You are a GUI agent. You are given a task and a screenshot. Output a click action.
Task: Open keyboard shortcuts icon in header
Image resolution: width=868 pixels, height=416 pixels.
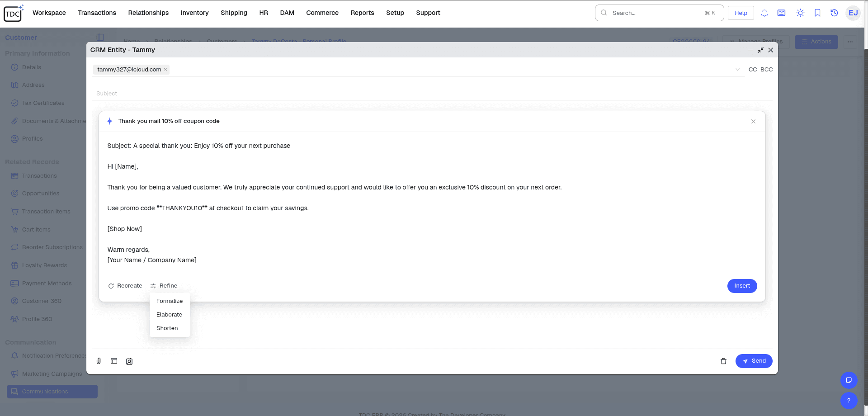[781, 13]
